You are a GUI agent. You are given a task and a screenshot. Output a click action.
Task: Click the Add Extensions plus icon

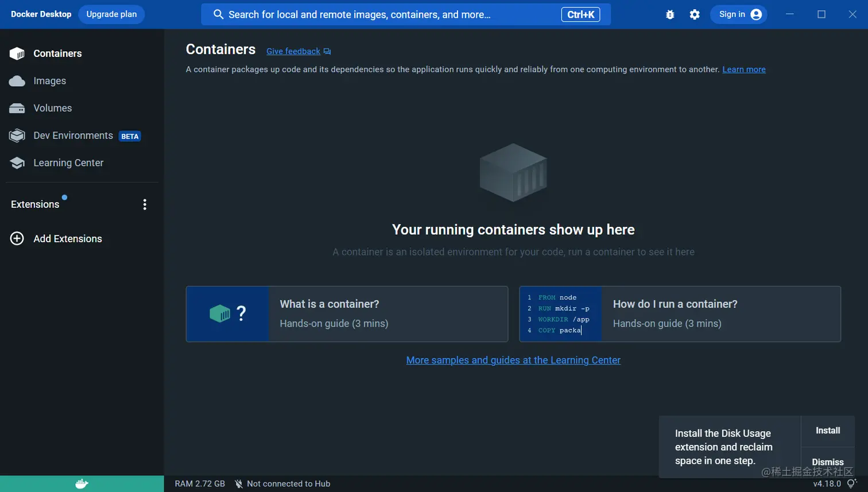17,238
